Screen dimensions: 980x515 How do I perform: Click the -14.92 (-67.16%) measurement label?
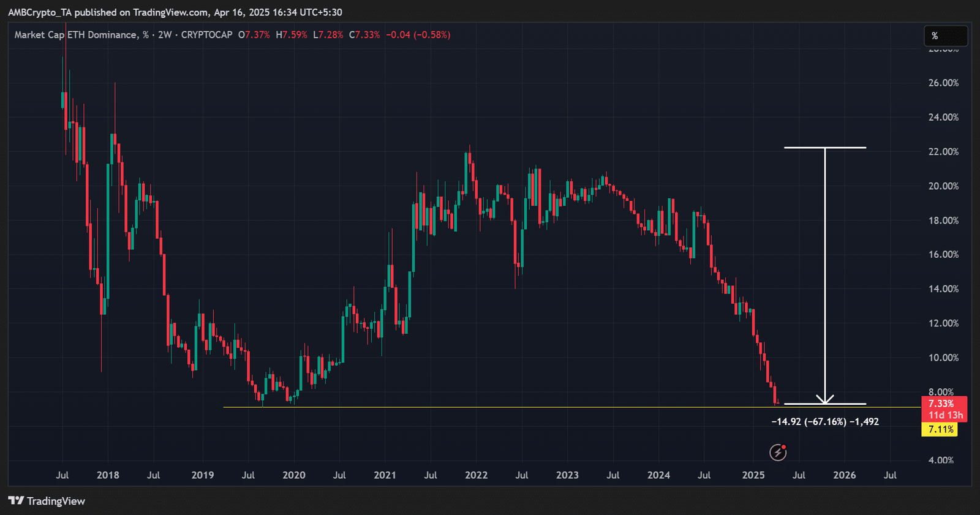pos(824,421)
